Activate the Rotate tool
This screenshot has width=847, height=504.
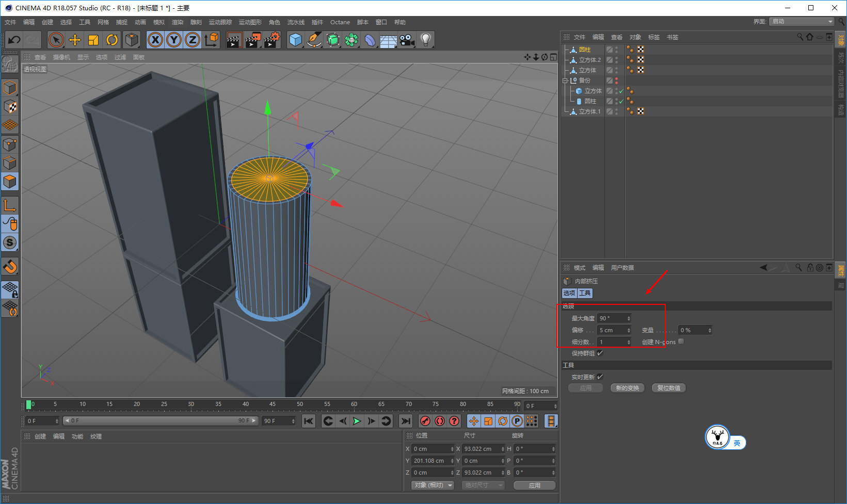[x=112, y=40]
